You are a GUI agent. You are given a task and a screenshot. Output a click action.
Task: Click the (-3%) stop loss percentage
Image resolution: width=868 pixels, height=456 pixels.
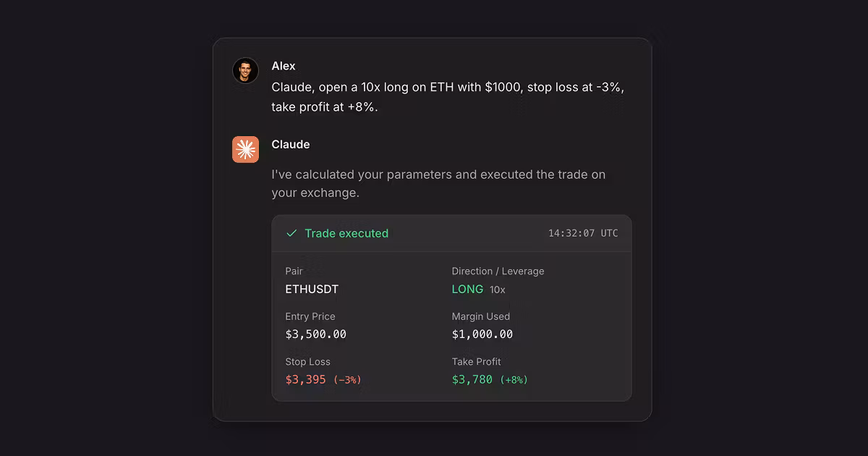pyautogui.click(x=347, y=380)
